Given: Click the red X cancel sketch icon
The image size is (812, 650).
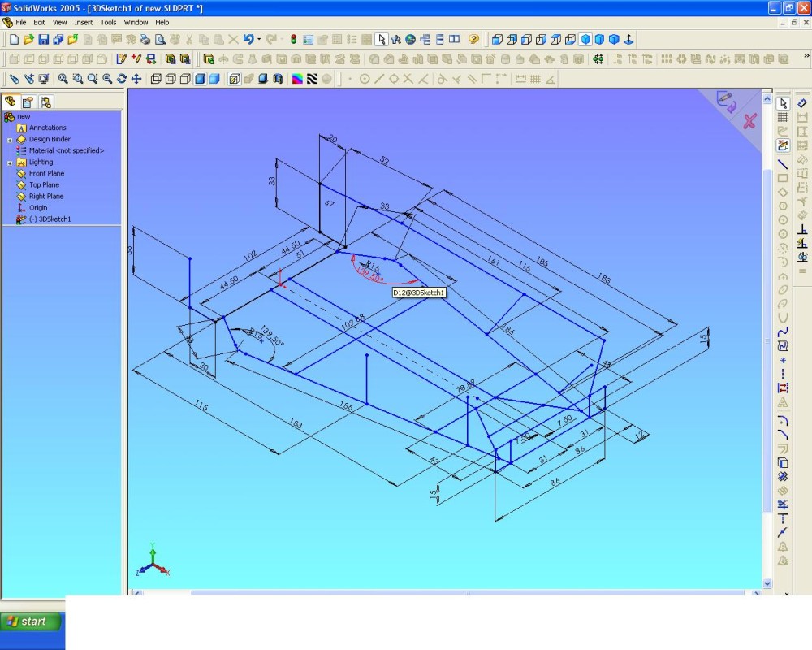Looking at the screenshot, I should [x=749, y=121].
